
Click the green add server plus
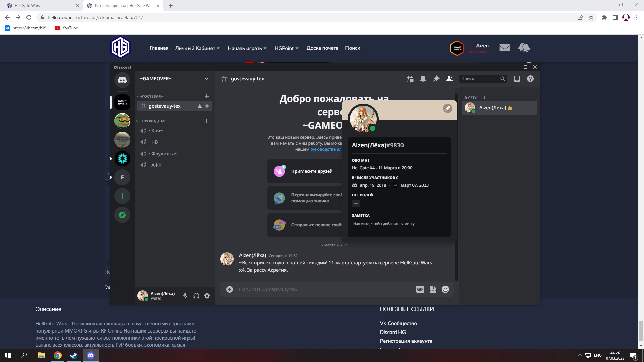[x=122, y=196]
